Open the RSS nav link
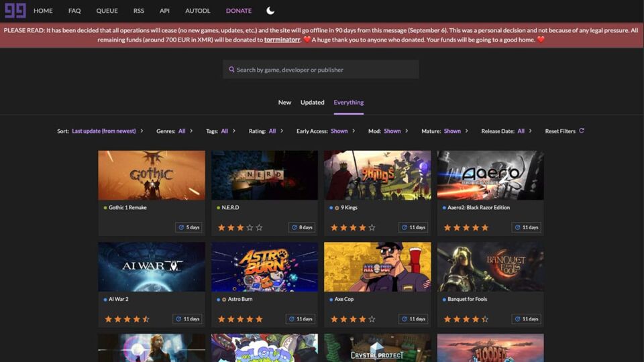This screenshot has width=644, height=362. point(138,11)
